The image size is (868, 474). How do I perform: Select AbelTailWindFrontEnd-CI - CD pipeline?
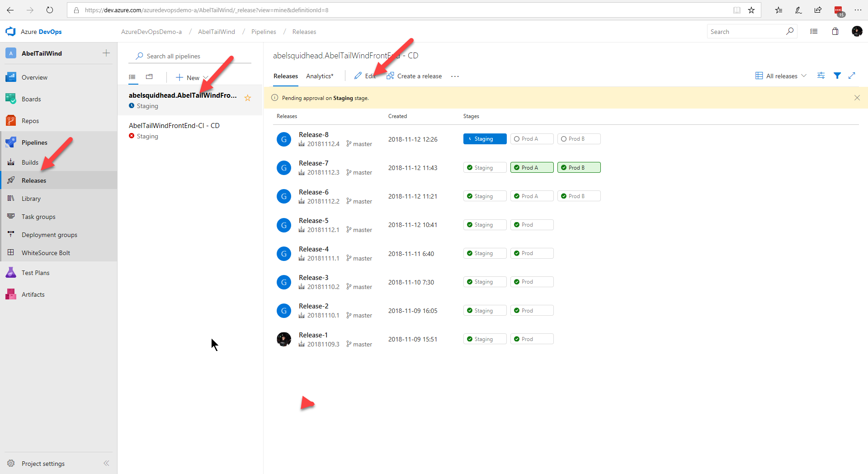point(190,130)
